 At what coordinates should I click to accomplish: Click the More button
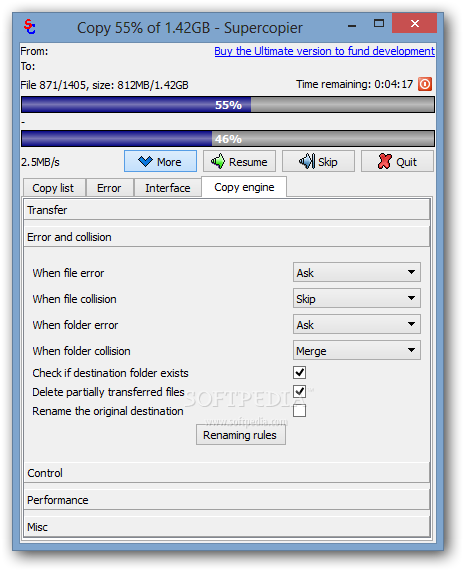point(160,161)
